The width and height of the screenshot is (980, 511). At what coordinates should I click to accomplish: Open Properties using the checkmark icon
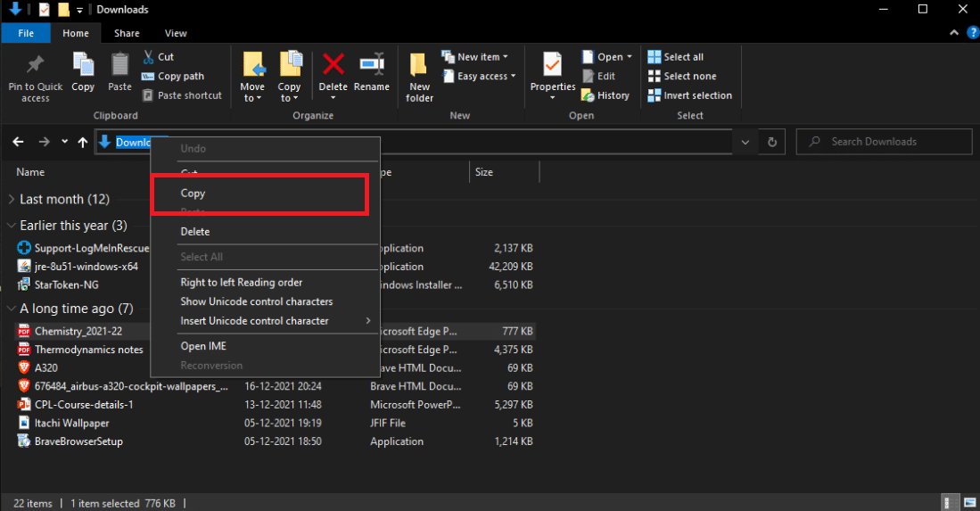click(x=553, y=66)
